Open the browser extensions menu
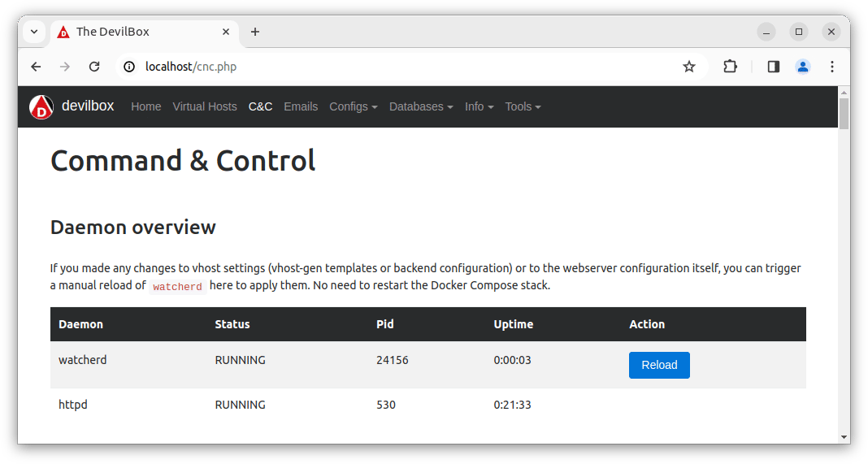Viewport: 868px width, 464px height. point(730,67)
